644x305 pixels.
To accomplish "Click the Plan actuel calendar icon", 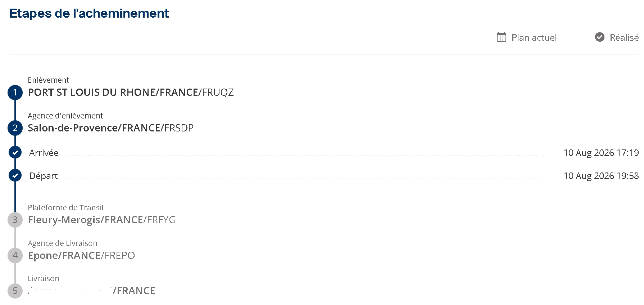I will (501, 37).
